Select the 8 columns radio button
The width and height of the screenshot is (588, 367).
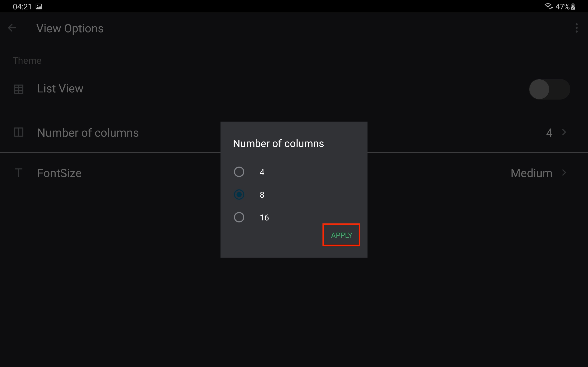point(239,195)
